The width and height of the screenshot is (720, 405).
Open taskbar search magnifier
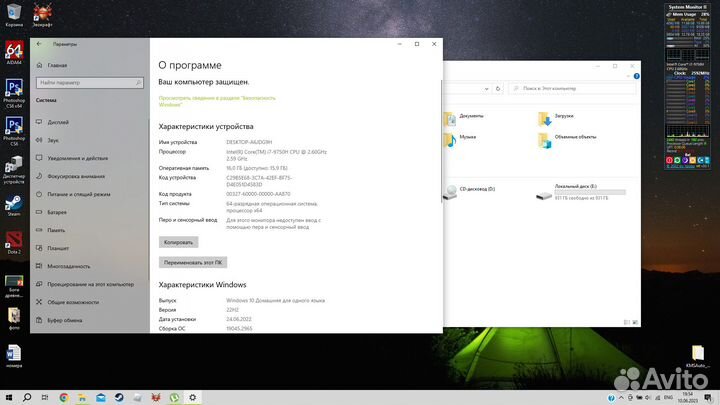click(27, 398)
